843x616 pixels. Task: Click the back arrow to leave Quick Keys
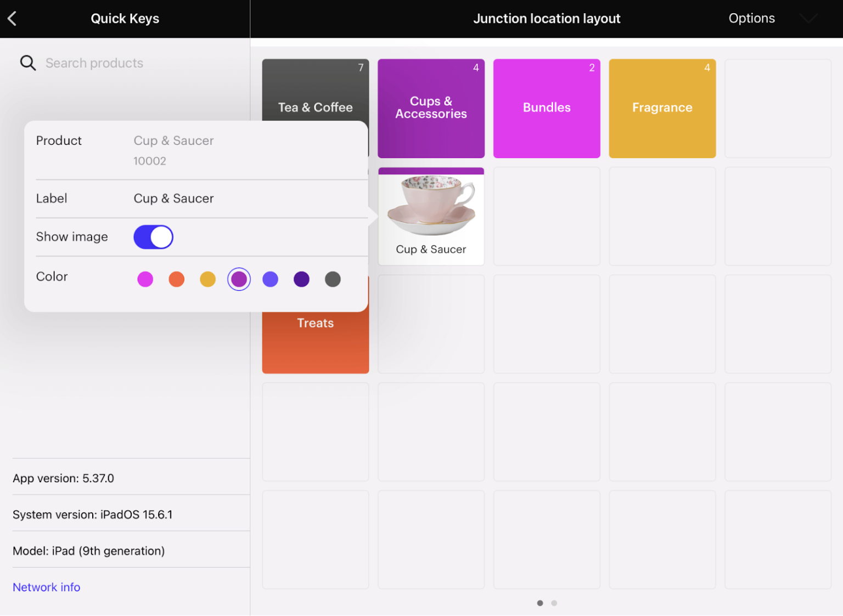(12, 18)
